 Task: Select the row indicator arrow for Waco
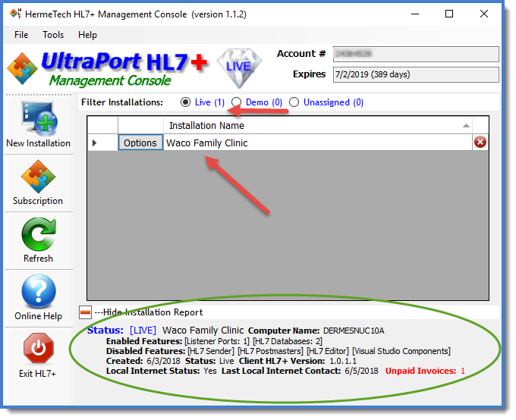tap(94, 143)
